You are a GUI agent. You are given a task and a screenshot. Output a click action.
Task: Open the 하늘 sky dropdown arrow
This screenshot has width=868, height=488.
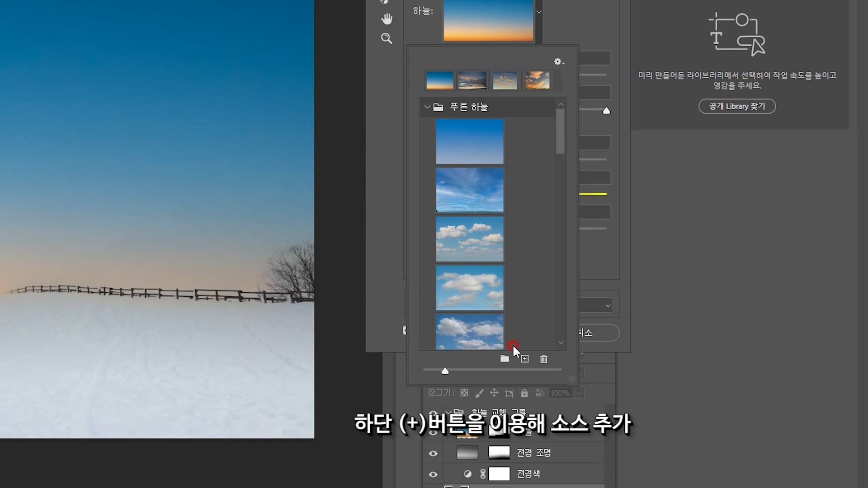(x=538, y=12)
